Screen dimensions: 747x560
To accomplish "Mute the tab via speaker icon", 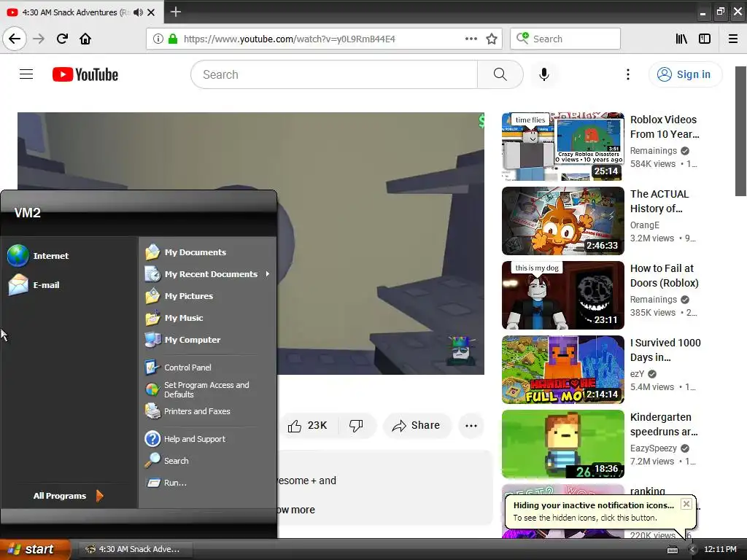I will coord(138,12).
